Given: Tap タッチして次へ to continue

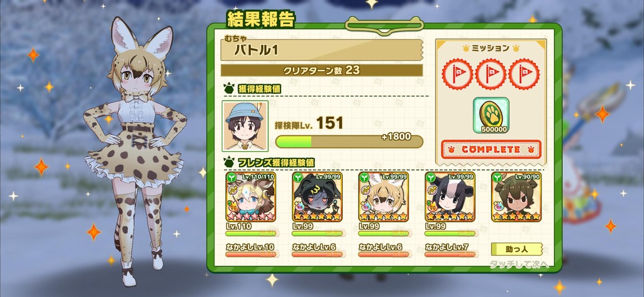Looking at the screenshot, I should tap(519, 264).
